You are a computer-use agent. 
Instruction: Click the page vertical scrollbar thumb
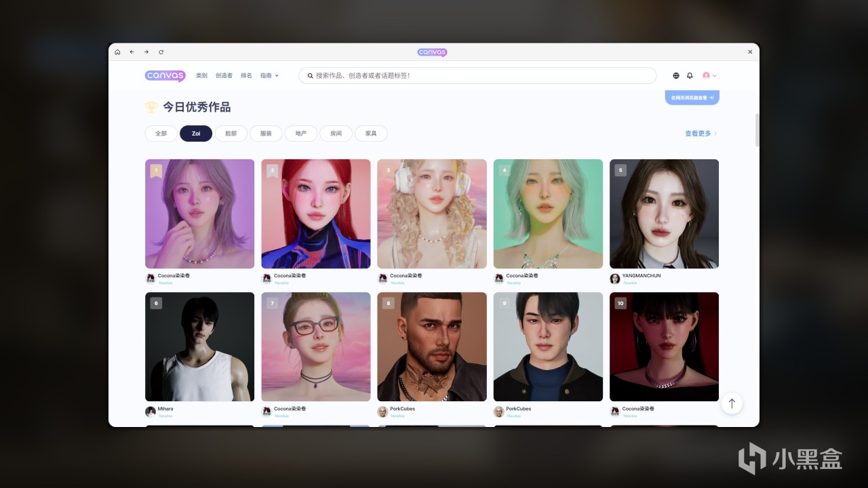click(x=757, y=130)
